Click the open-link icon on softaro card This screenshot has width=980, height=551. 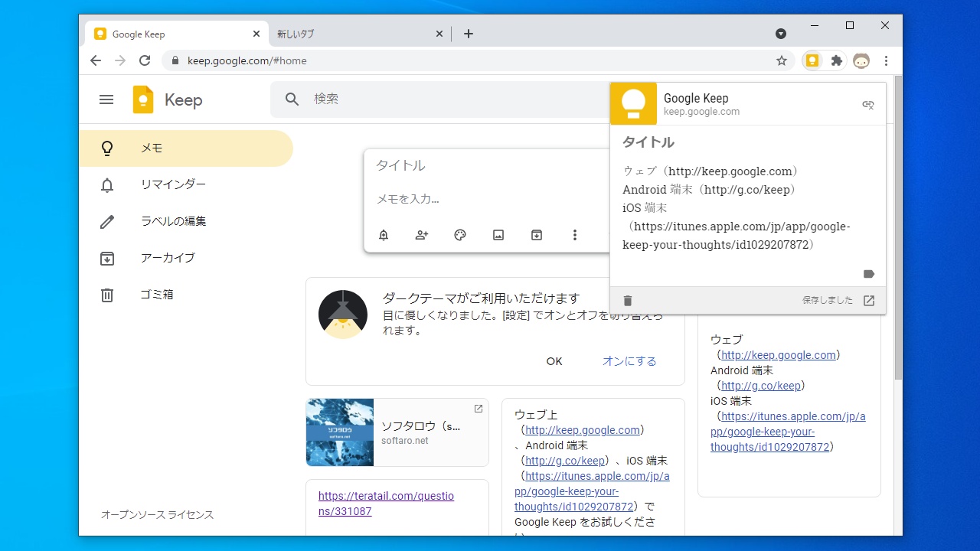coord(479,409)
